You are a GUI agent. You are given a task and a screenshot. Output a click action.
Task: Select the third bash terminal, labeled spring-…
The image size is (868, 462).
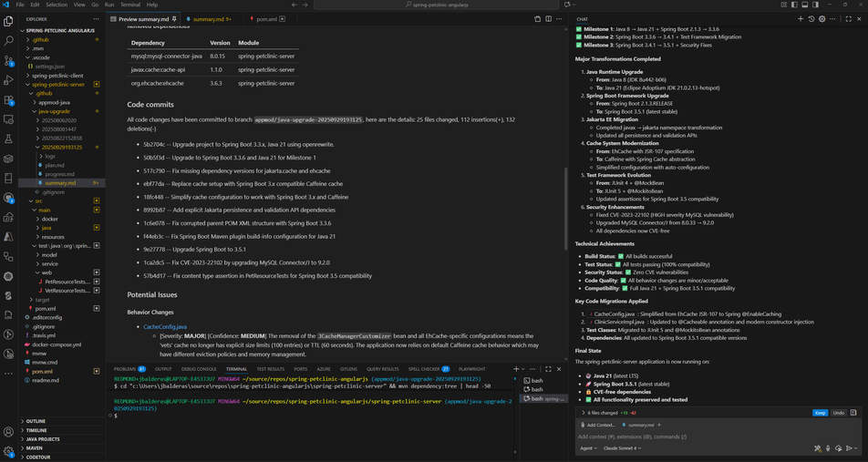(544, 398)
